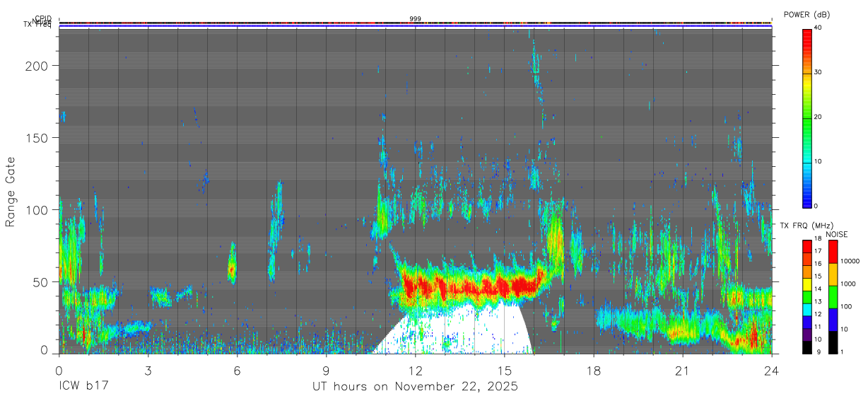Click the 12 hour tick on UT axis
Image resolution: width=868 pixels, height=401 pixels.
416,370
